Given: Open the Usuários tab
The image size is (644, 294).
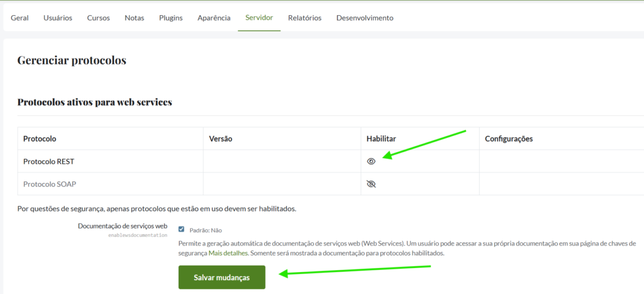Looking at the screenshot, I should pyautogui.click(x=58, y=18).
